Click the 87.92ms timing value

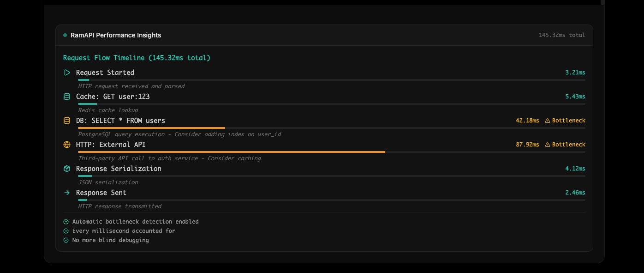(527, 145)
